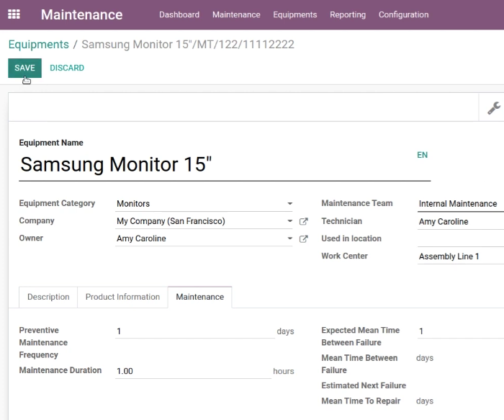Click the Work Center field

[461, 256]
